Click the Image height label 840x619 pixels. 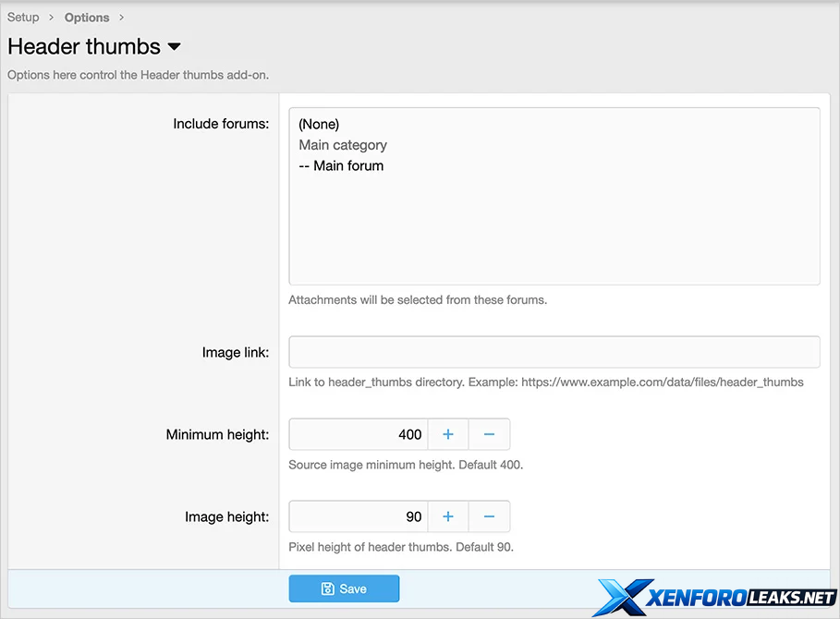click(226, 516)
